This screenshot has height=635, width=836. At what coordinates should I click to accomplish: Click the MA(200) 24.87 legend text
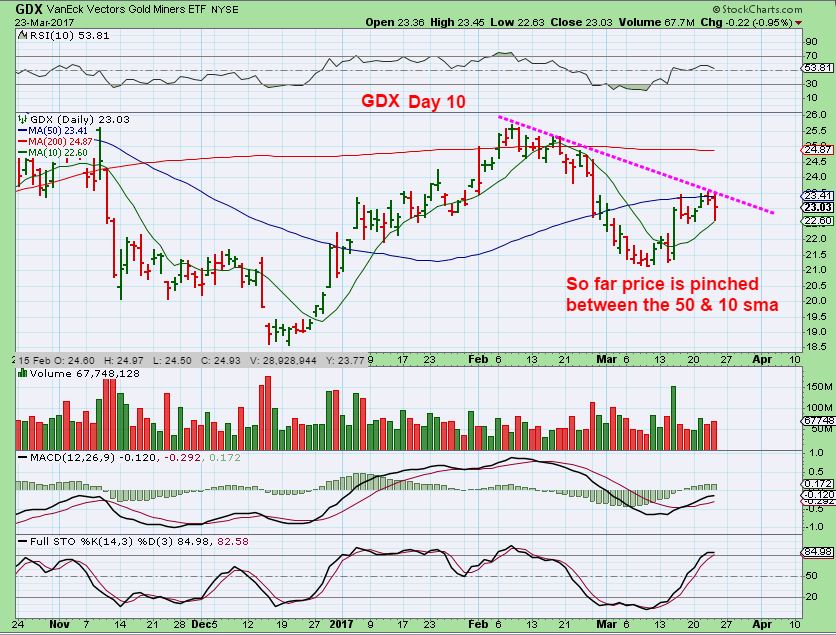pos(60,142)
